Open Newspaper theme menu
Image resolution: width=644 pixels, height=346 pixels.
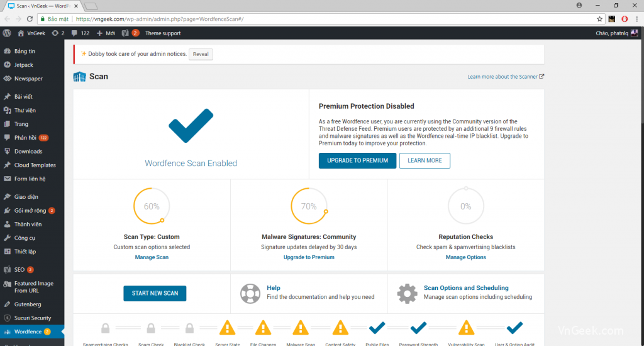pyautogui.click(x=32, y=79)
